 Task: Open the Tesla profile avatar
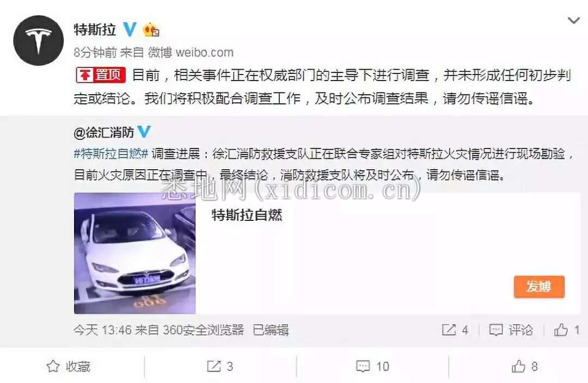tap(38, 40)
